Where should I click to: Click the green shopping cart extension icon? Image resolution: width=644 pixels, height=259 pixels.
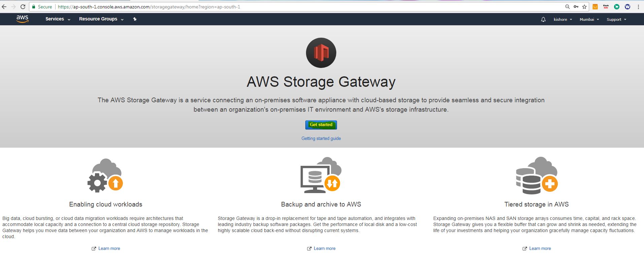(617, 7)
